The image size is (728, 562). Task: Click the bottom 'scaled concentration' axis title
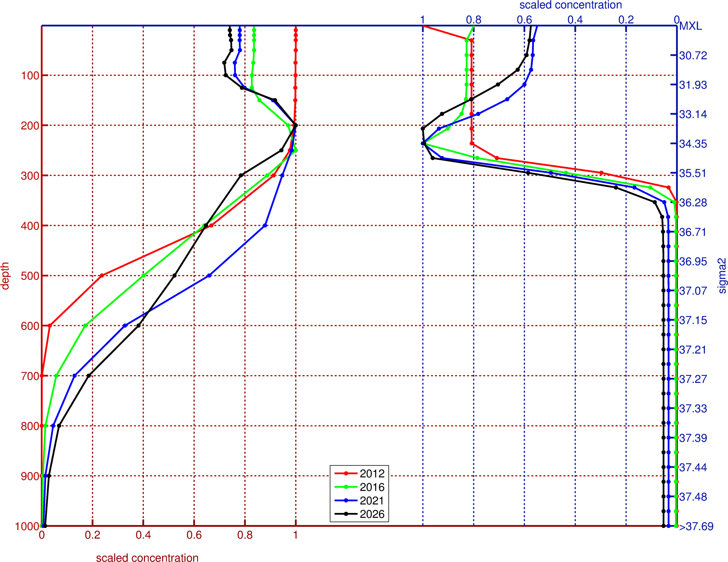(x=147, y=558)
